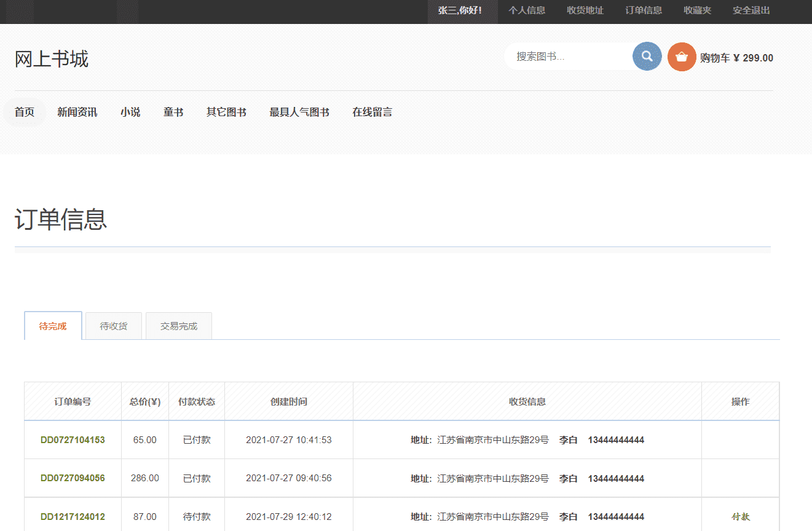Click 已付款 status of order DD0727104153
This screenshot has height=531, width=812.
pyautogui.click(x=197, y=440)
